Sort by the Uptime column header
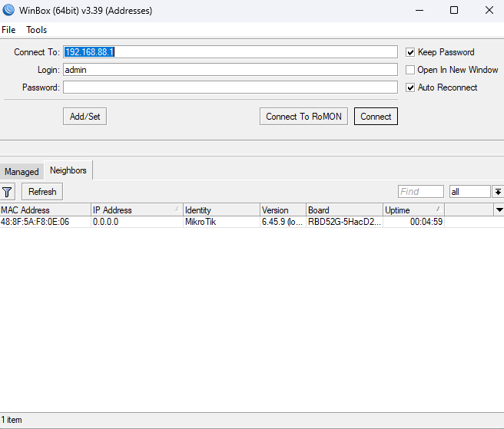The width and height of the screenshot is (504, 429). [x=414, y=210]
